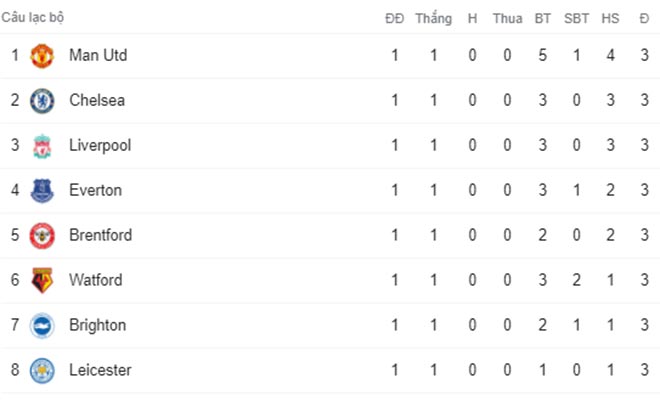Viewport: 660px width, 401px height.
Task: Click the Brentford club crest
Action: (x=42, y=236)
